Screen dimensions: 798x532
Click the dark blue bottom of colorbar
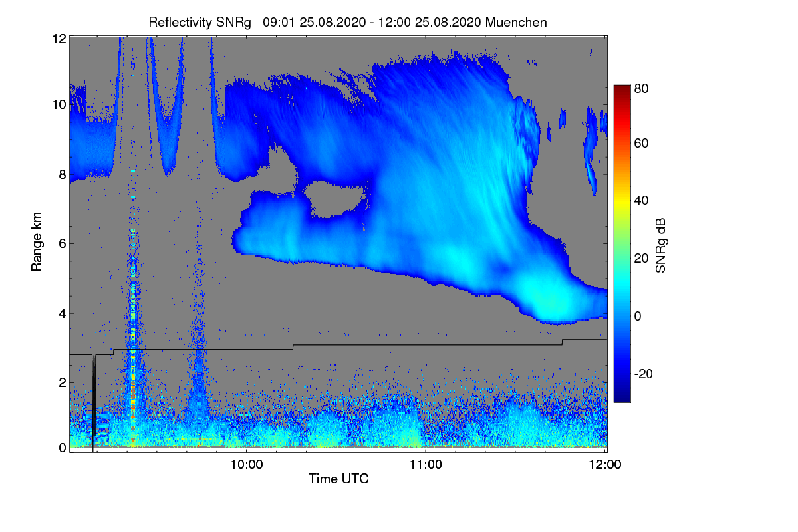[622, 396]
